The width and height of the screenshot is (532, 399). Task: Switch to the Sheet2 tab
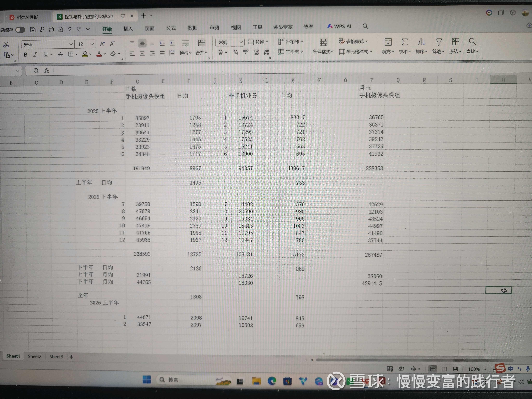point(35,356)
